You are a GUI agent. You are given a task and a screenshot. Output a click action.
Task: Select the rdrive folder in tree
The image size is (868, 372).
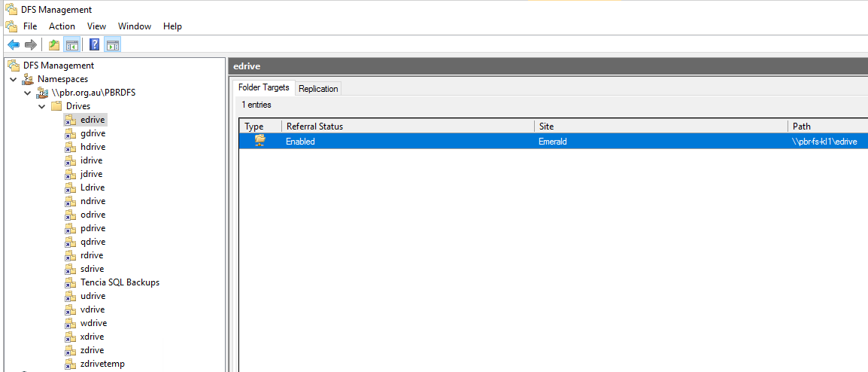click(x=92, y=255)
